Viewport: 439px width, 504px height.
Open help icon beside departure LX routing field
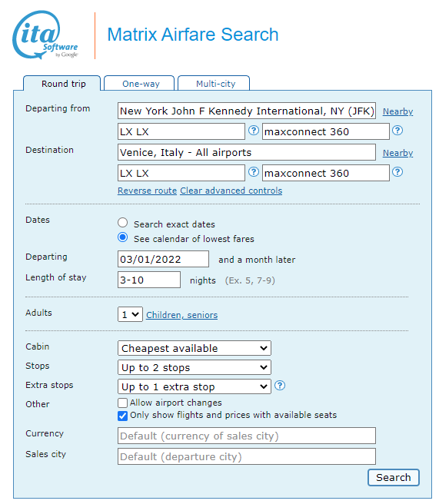(254, 131)
